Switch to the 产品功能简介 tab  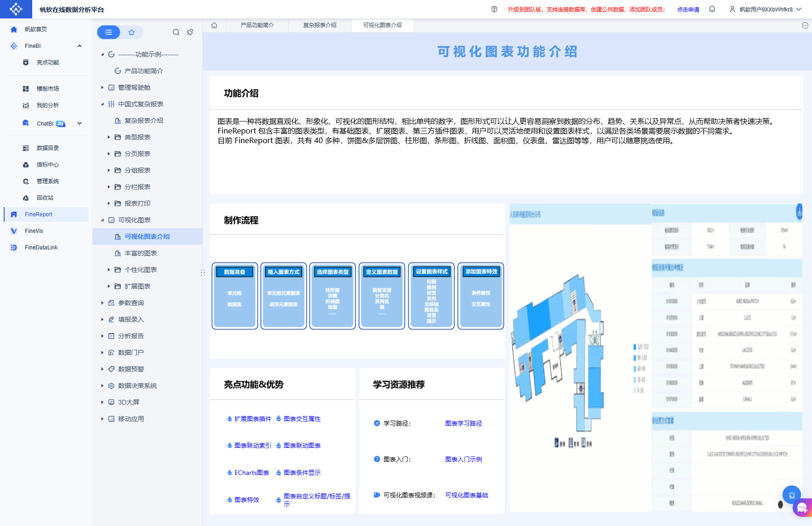click(x=257, y=25)
